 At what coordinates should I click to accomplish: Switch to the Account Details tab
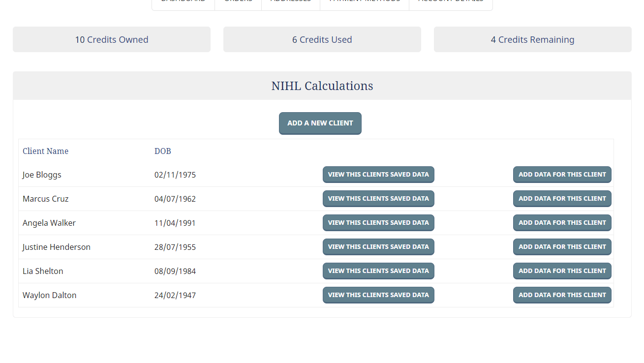450,3
